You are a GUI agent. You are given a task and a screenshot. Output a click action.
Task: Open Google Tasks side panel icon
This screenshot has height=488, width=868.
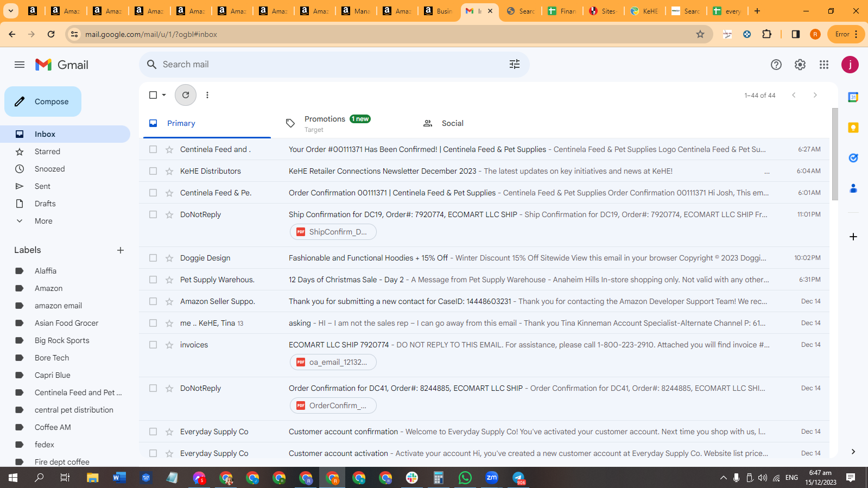pyautogui.click(x=853, y=158)
